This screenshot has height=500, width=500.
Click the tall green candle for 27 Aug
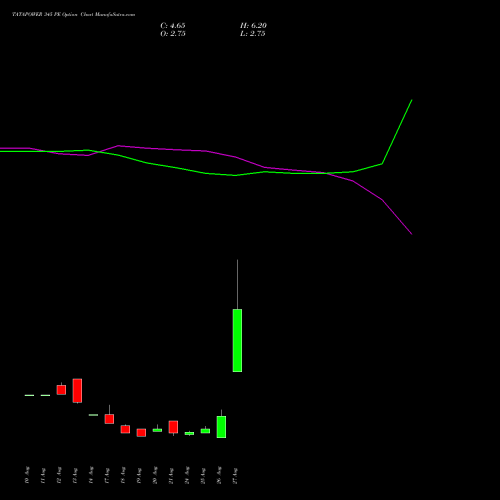237,340
